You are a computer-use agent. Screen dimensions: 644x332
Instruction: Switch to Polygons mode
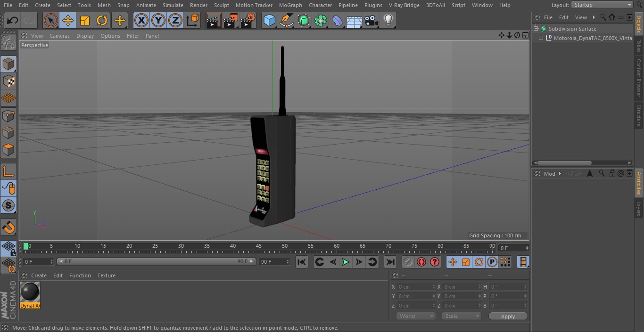point(9,150)
